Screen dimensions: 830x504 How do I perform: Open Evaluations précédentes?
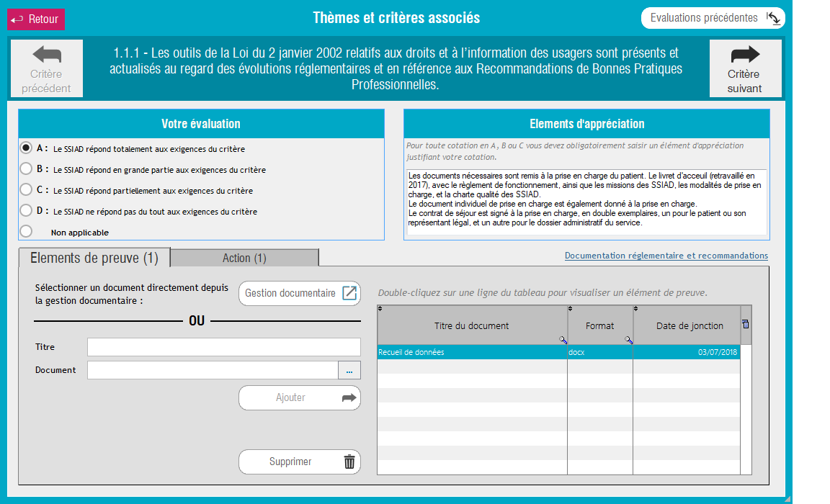click(x=713, y=18)
